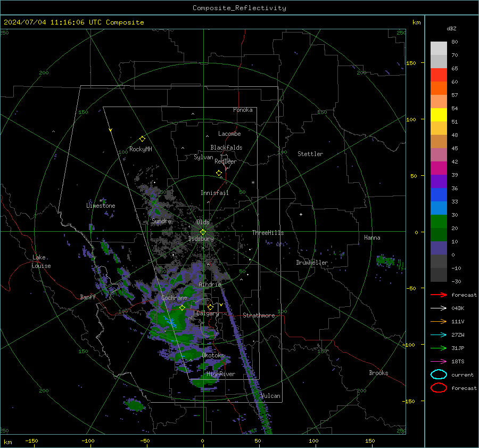Click the Cochrane city label

174,298
